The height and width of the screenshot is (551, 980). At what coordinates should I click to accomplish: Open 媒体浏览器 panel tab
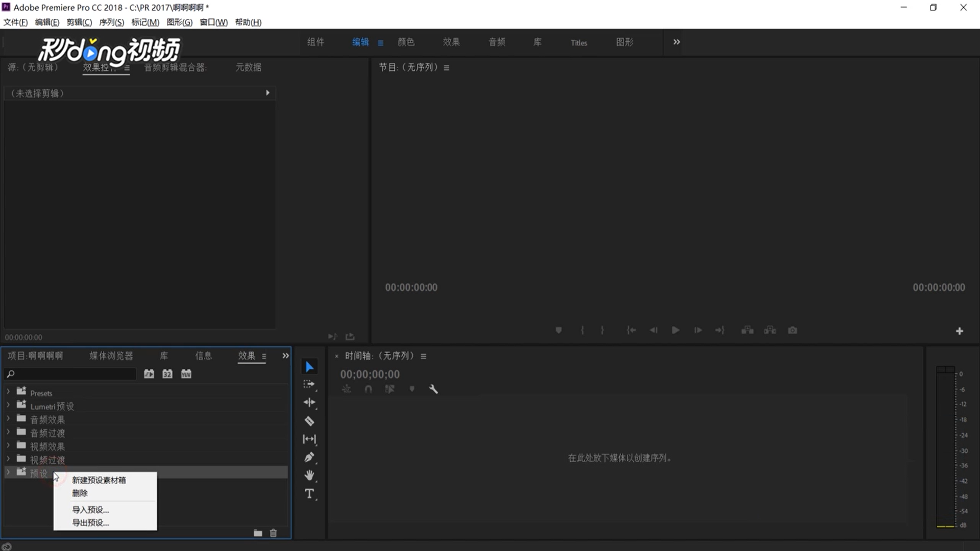pos(111,356)
